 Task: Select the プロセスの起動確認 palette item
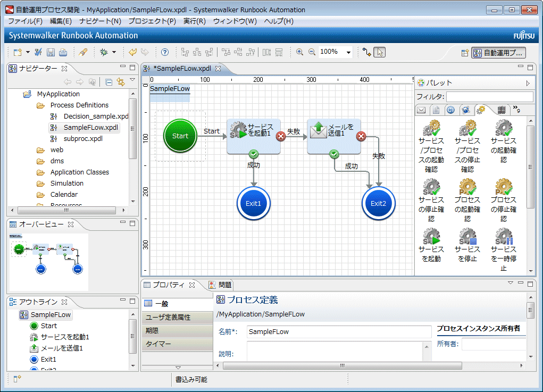click(467, 200)
